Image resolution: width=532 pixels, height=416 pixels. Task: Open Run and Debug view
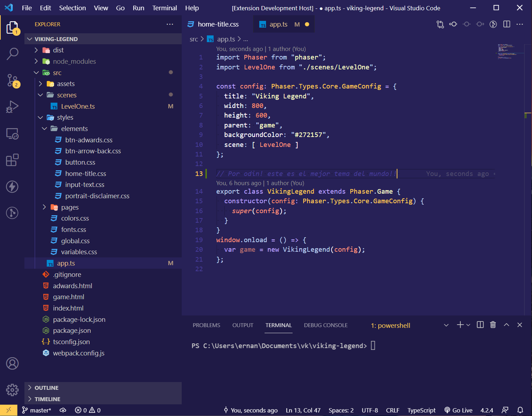coord(12,107)
